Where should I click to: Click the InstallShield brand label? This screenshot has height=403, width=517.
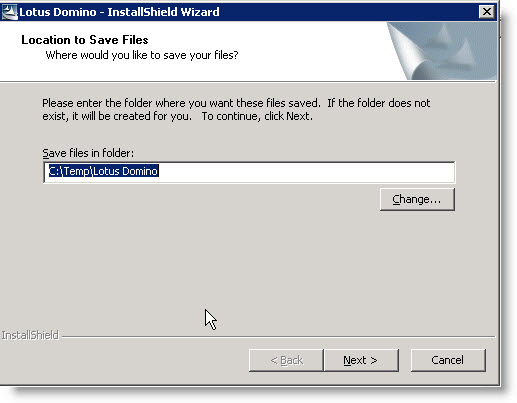pos(30,335)
